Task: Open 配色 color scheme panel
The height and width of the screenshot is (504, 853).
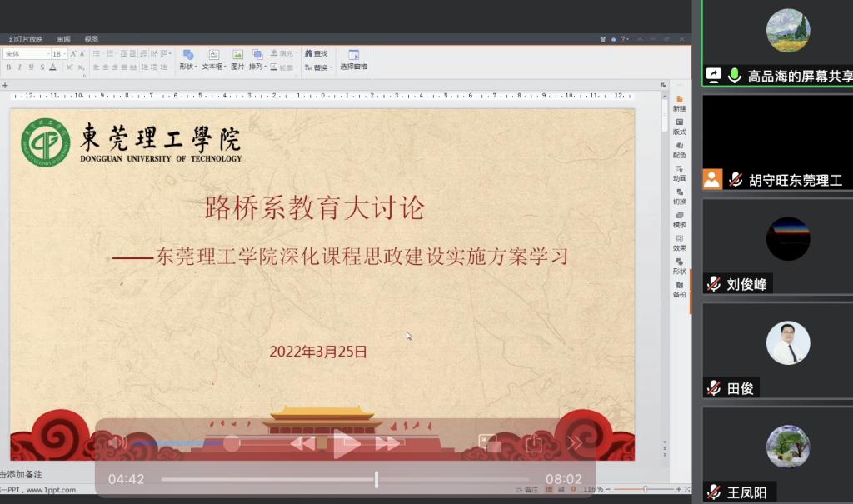Action: click(680, 150)
